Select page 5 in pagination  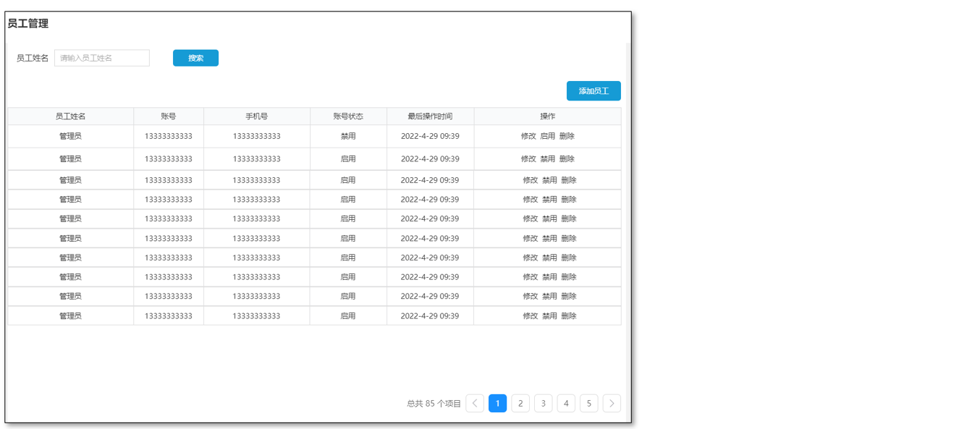588,404
